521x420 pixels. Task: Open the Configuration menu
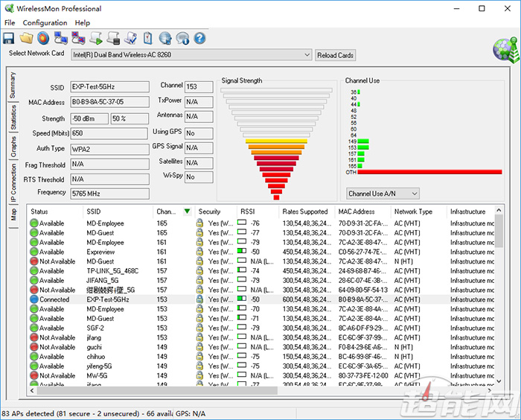click(45, 23)
